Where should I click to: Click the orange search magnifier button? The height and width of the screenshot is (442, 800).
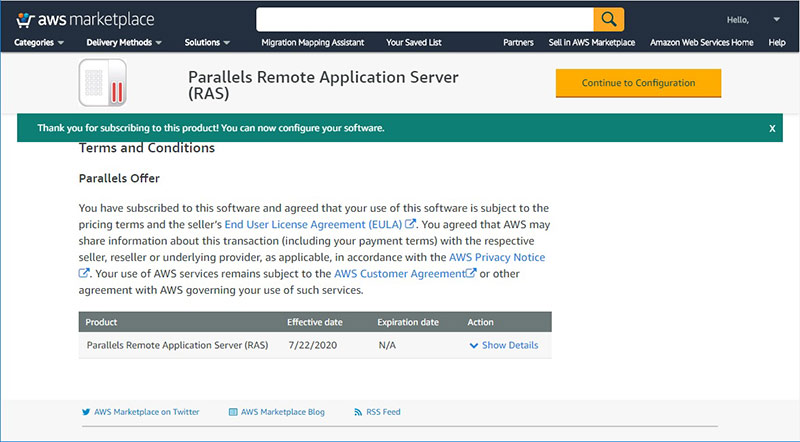point(609,19)
